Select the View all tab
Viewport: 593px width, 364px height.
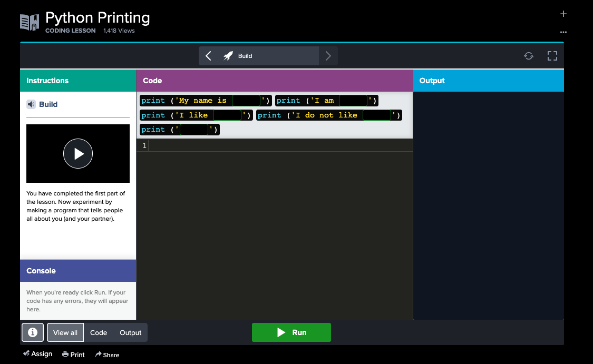65,332
